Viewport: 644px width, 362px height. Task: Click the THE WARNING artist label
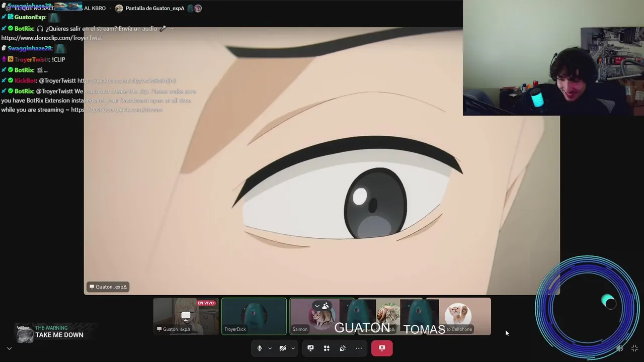click(x=51, y=328)
